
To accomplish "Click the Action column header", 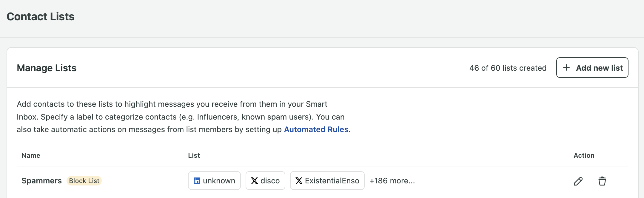I will click(x=584, y=155).
